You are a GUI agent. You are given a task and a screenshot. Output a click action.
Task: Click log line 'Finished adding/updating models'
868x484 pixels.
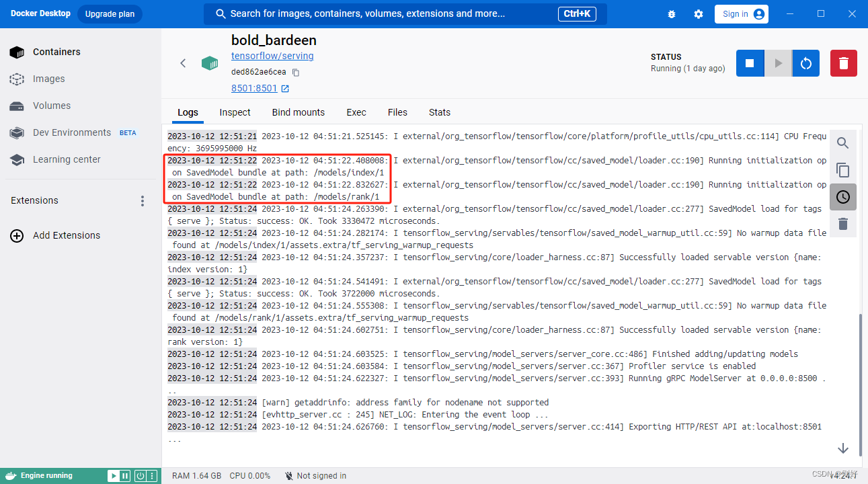point(483,354)
